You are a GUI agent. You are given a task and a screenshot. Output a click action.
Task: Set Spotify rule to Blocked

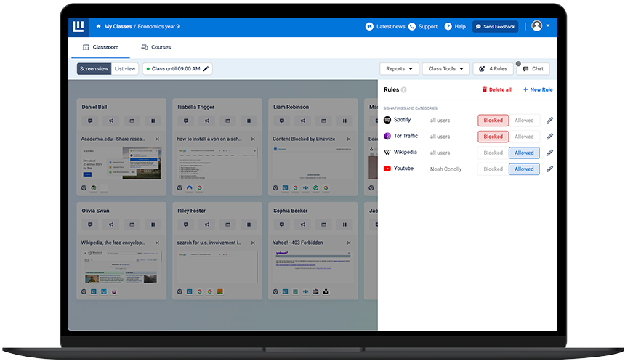click(x=493, y=121)
